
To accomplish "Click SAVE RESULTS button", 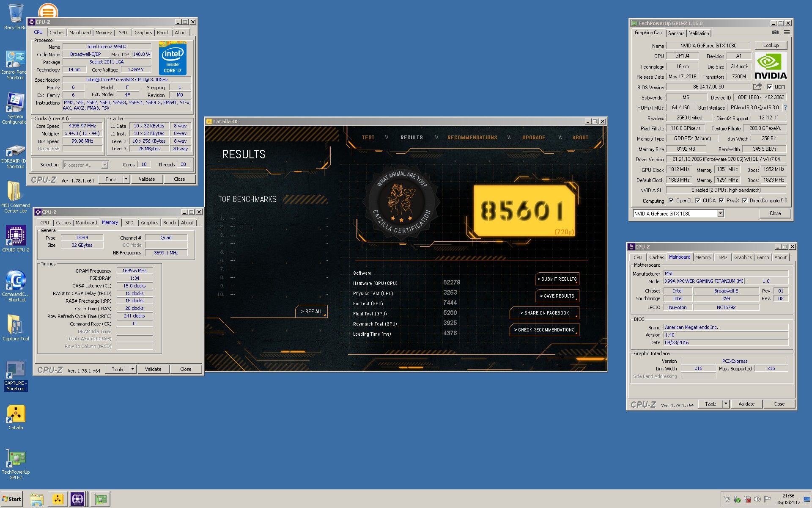I will pos(557,296).
